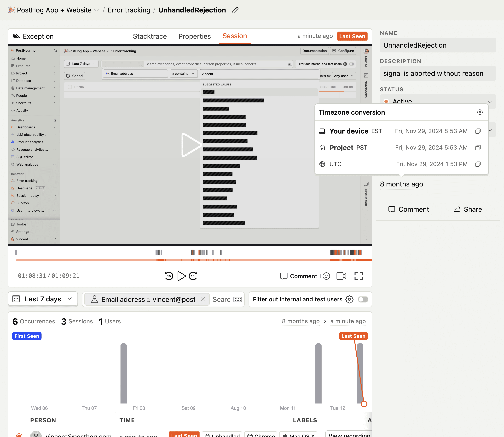Click the three-dot menu in replay side panel
Screen dimensions: 504x437
[x=366, y=238]
